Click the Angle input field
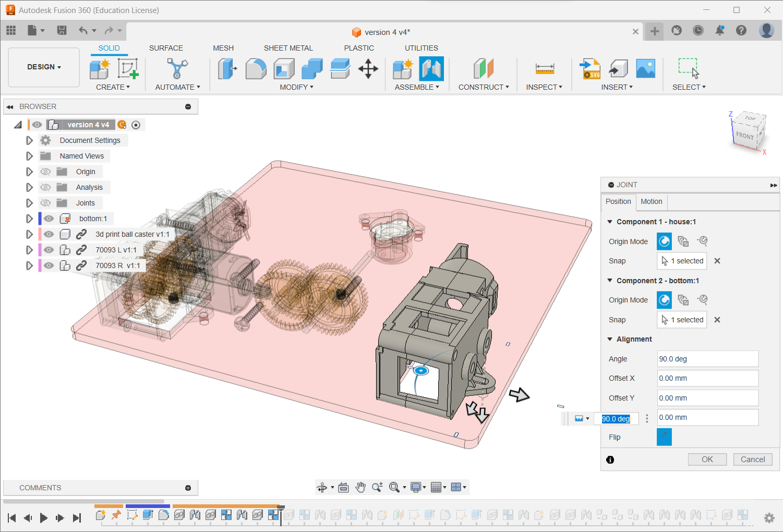 (707, 359)
